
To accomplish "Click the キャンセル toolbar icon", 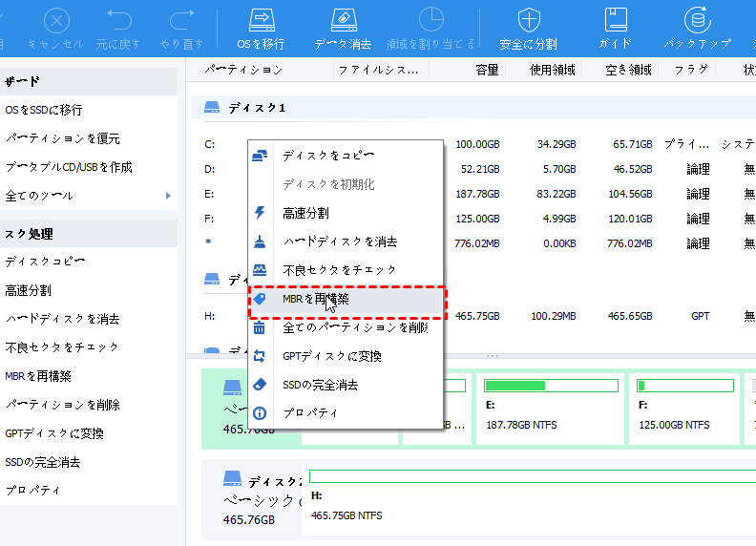I will tap(56, 21).
